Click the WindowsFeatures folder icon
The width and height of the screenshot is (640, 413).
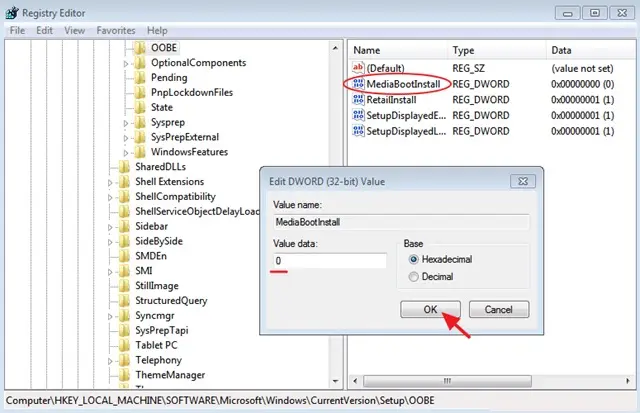140,152
